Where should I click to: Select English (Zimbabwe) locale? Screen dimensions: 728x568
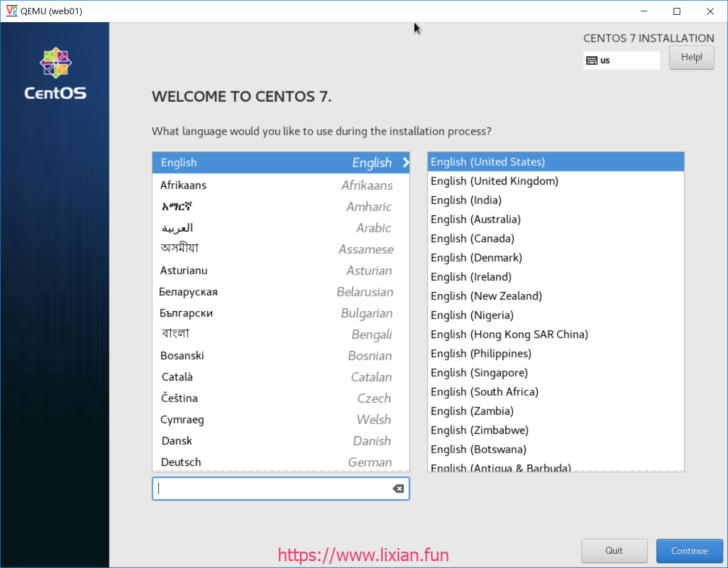556,431
